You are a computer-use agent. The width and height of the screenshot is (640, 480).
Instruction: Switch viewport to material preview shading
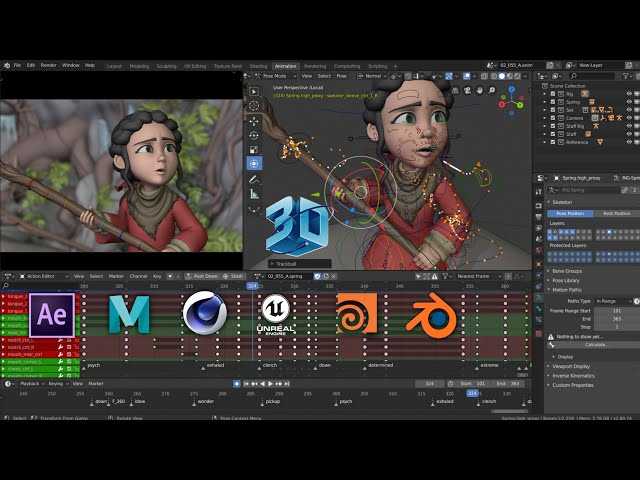point(509,76)
